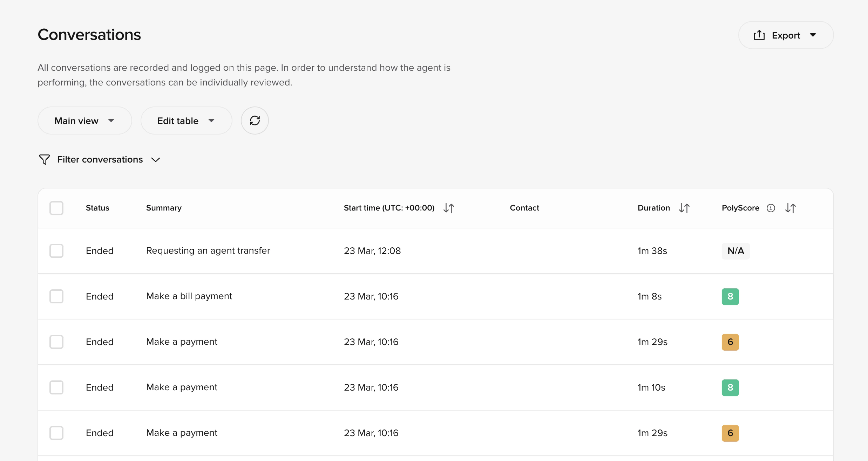Select the bill payment row checkbox

[56, 296]
